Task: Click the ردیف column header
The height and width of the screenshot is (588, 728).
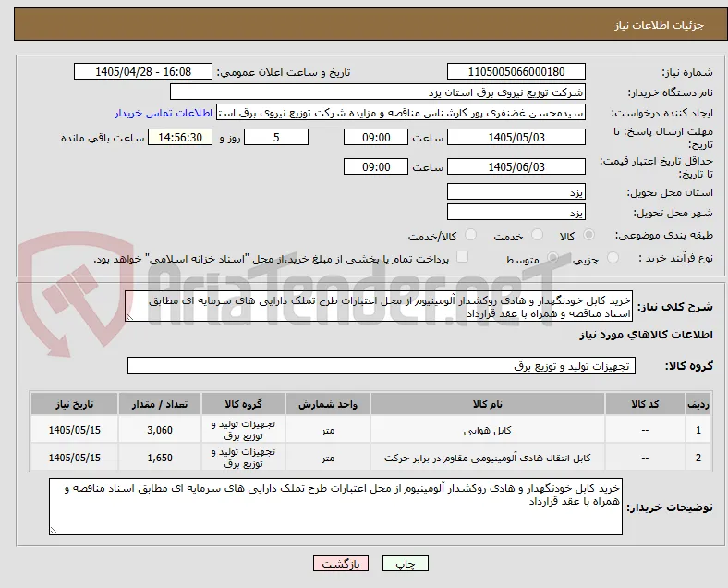Action: click(698, 404)
